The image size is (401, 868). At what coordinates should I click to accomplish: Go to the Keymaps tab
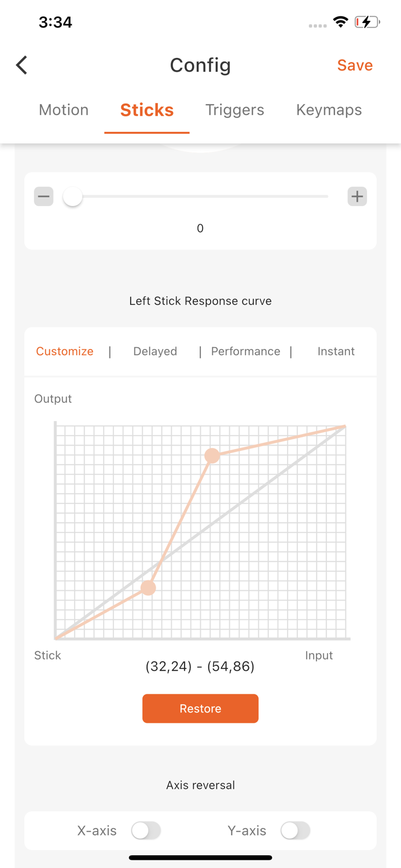329,110
